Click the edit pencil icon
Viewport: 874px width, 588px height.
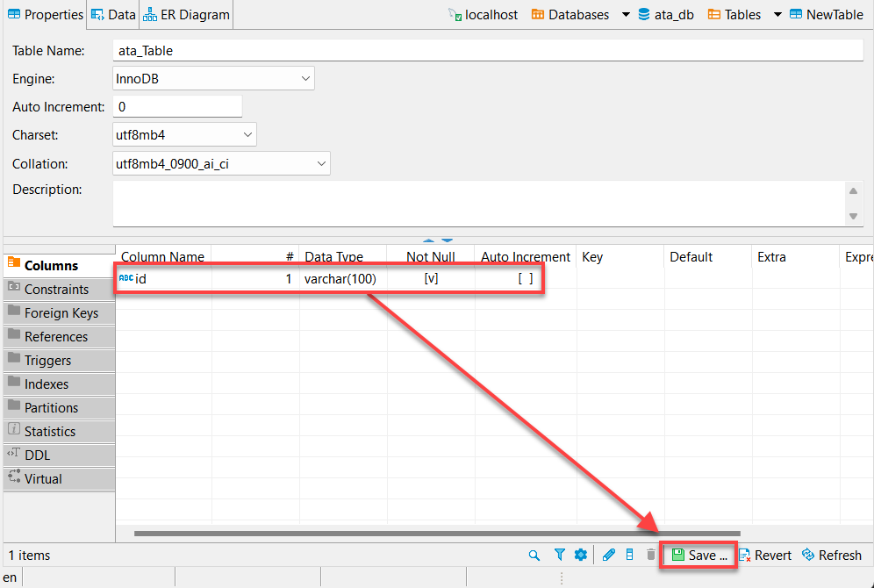click(x=609, y=555)
